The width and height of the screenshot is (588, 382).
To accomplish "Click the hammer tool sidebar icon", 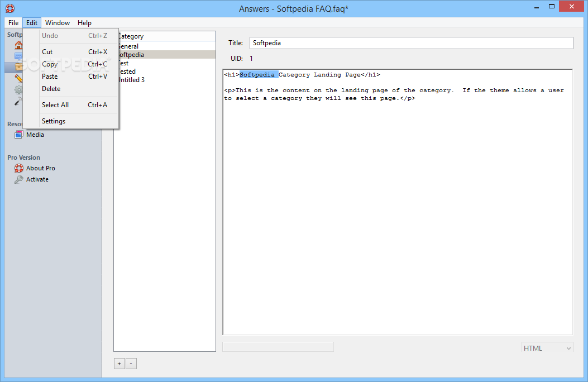I will (19, 101).
